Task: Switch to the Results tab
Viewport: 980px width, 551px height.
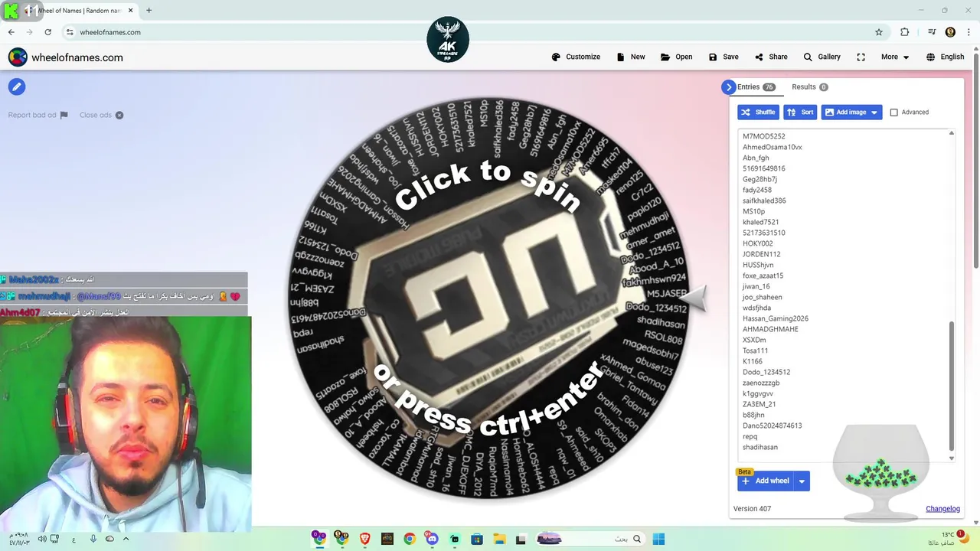Action: [x=810, y=87]
